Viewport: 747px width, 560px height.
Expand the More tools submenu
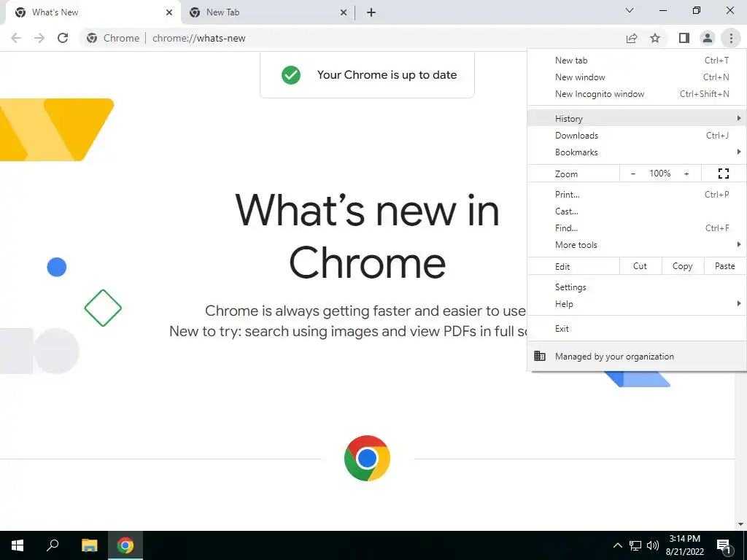click(x=636, y=245)
